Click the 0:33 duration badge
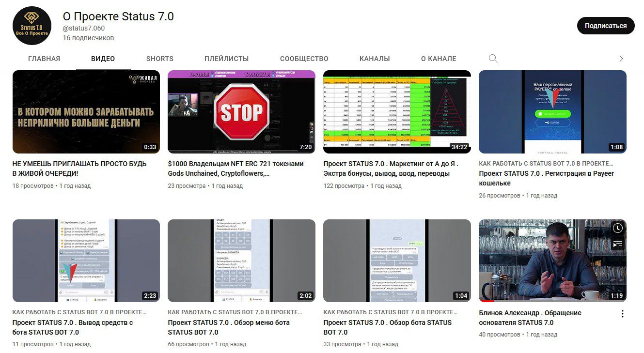The width and height of the screenshot is (644, 353). pos(150,147)
